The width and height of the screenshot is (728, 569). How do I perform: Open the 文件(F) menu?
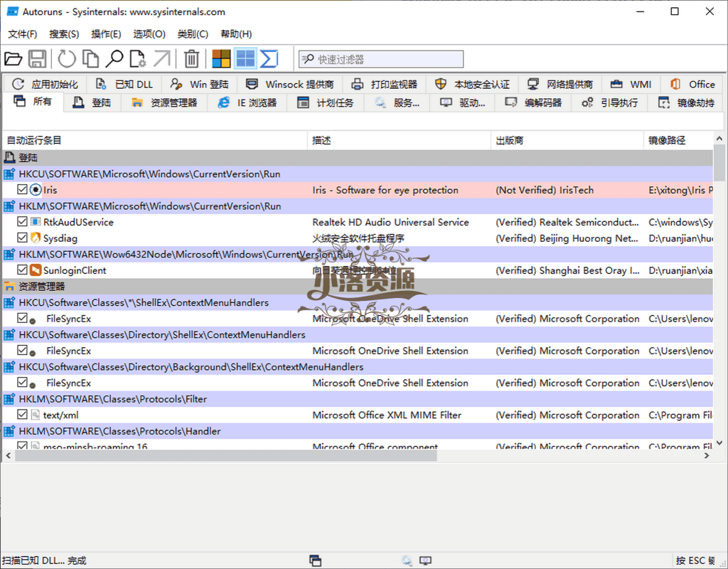pos(22,34)
